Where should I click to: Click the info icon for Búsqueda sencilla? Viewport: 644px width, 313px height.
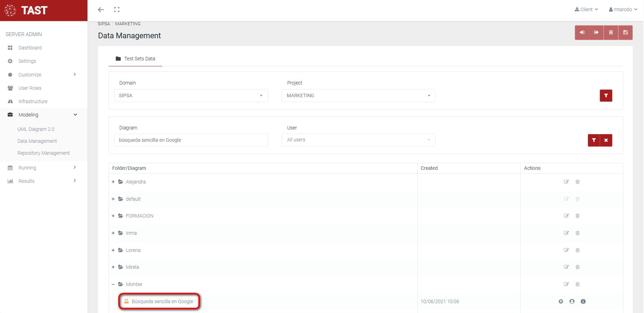583,301
